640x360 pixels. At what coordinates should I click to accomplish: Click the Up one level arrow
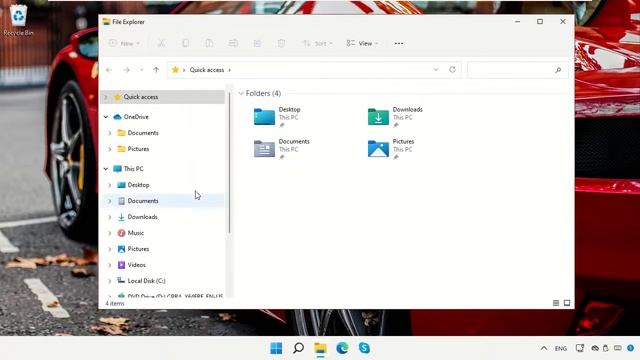pyautogui.click(x=156, y=70)
